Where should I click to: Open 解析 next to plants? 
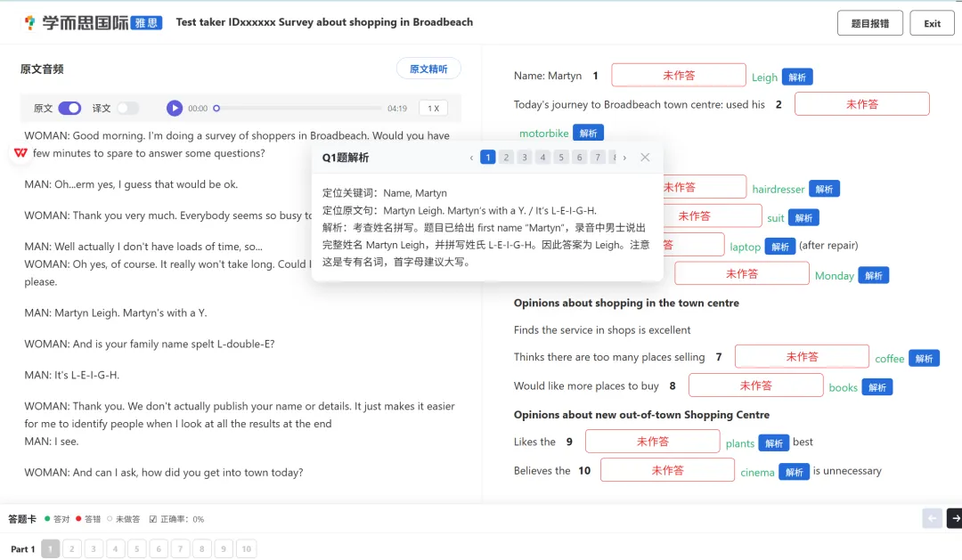coord(774,442)
